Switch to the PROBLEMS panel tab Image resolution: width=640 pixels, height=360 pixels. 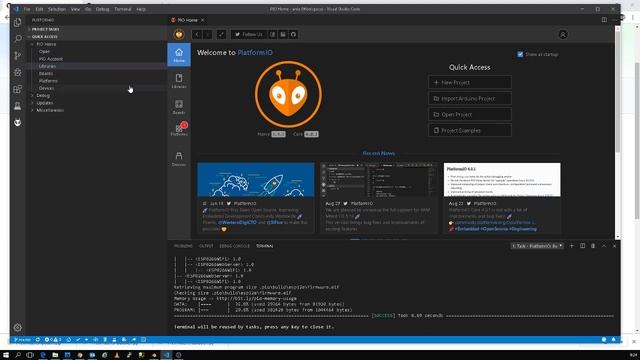pyautogui.click(x=183, y=246)
